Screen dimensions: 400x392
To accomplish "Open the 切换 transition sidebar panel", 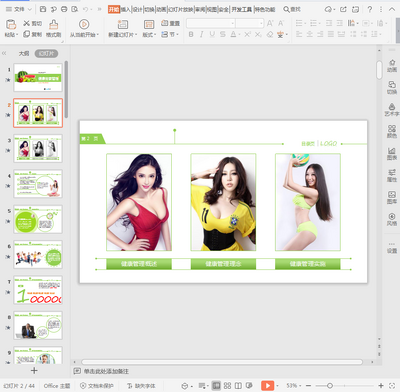I will click(392, 88).
